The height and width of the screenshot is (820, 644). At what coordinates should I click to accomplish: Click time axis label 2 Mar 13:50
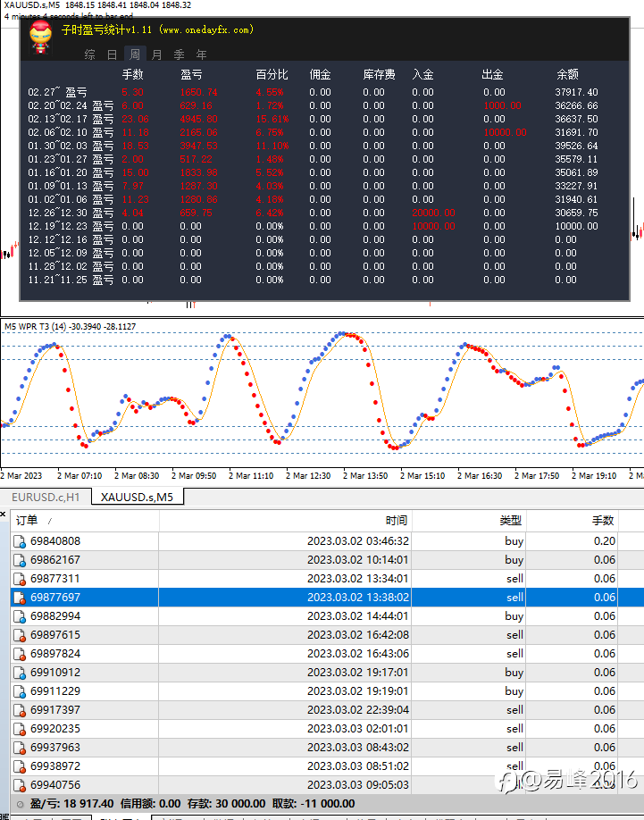click(x=365, y=476)
